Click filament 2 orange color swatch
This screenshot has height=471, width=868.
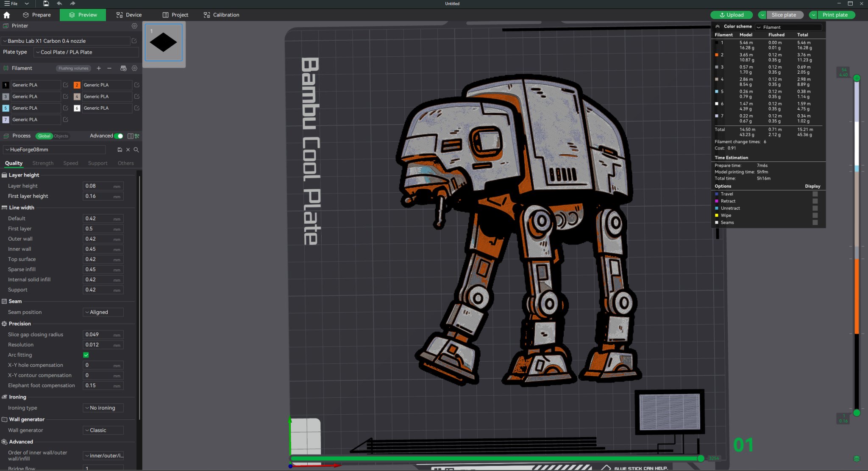pyautogui.click(x=77, y=85)
